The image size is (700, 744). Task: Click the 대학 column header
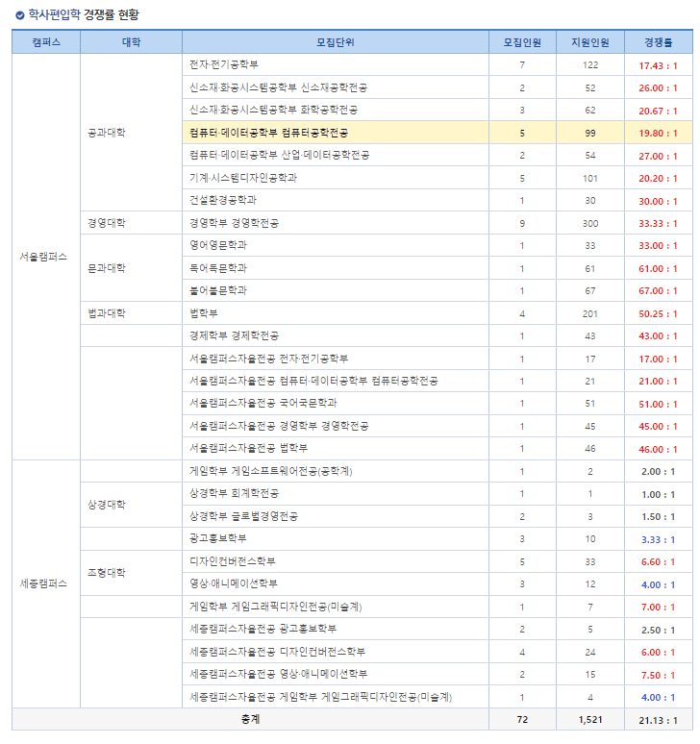click(132, 42)
